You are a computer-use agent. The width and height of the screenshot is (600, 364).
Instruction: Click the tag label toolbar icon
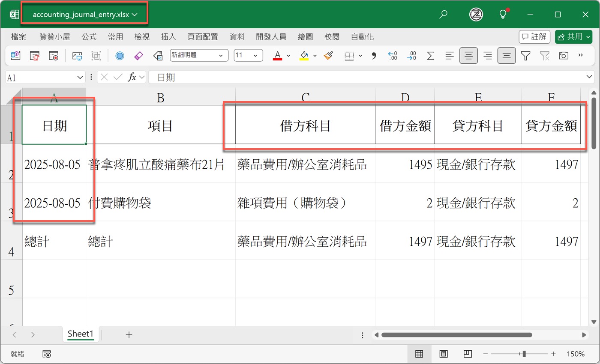pos(158,55)
